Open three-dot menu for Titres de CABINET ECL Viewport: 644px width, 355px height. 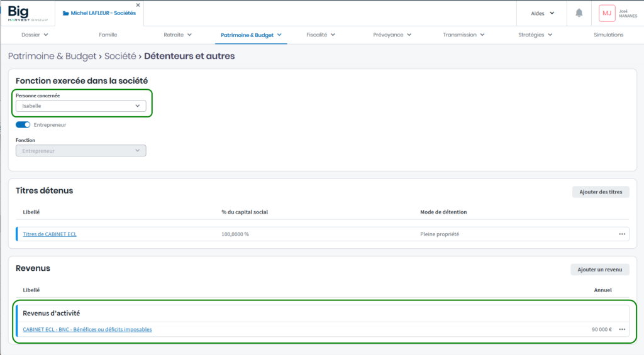(x=622, y=234)
